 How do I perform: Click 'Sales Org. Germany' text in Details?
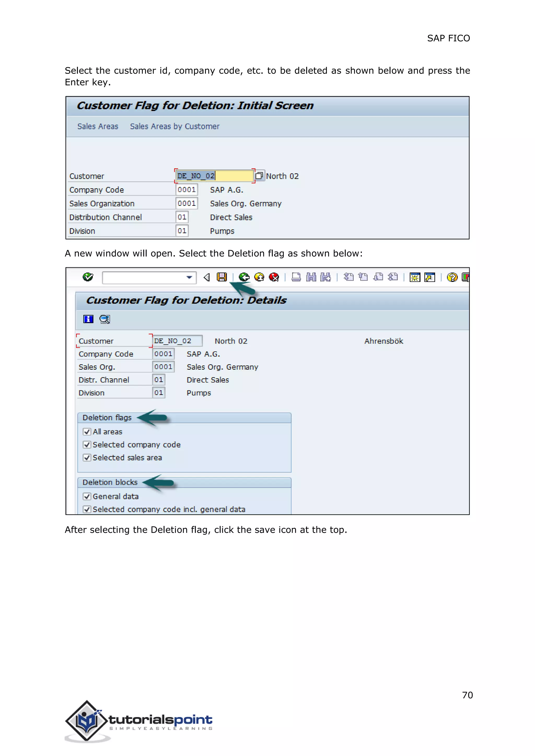pos(222,367)
